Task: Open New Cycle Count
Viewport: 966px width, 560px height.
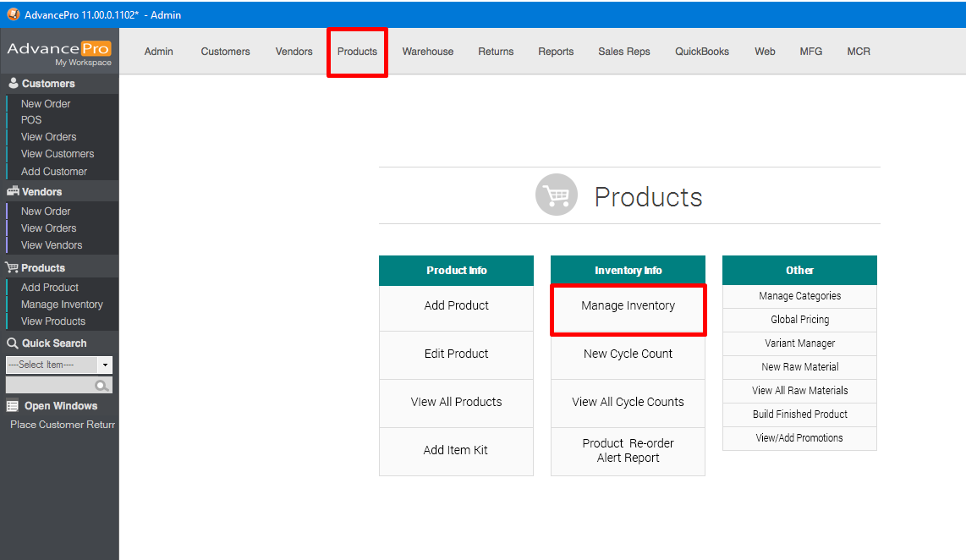Action: pos(628,354)
